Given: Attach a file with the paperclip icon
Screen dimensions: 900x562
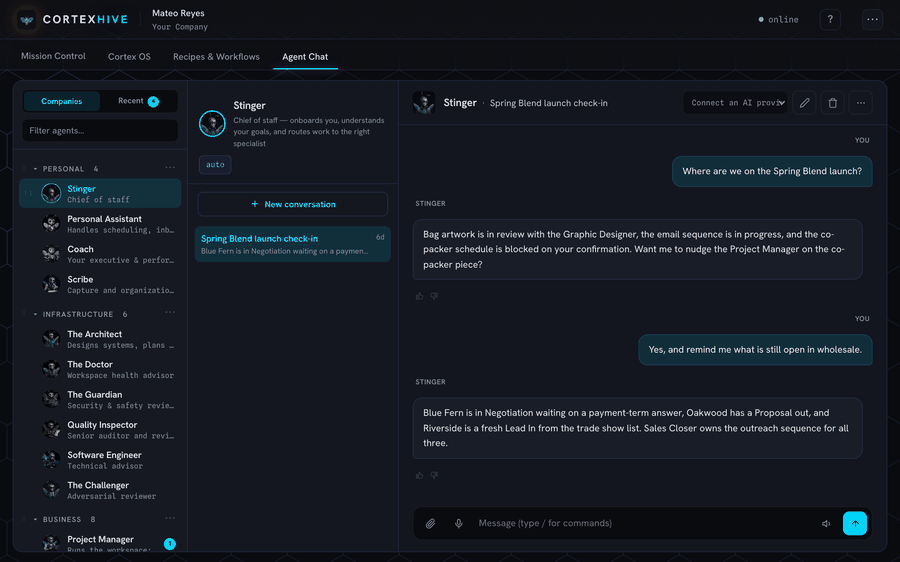Looking at the screenshot, I should (430, 524).
